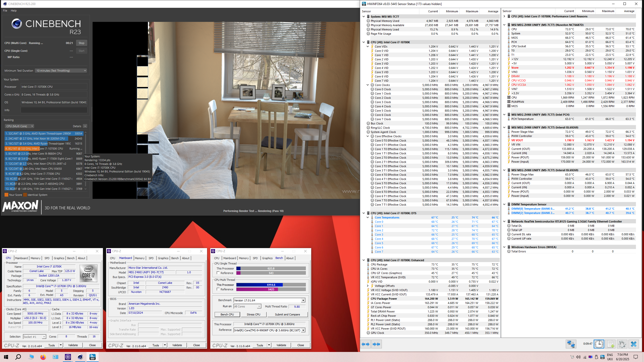Viewport: 644px width, 362px height.
Task: Collapse Core Clocks tree node
Action: 368,85
